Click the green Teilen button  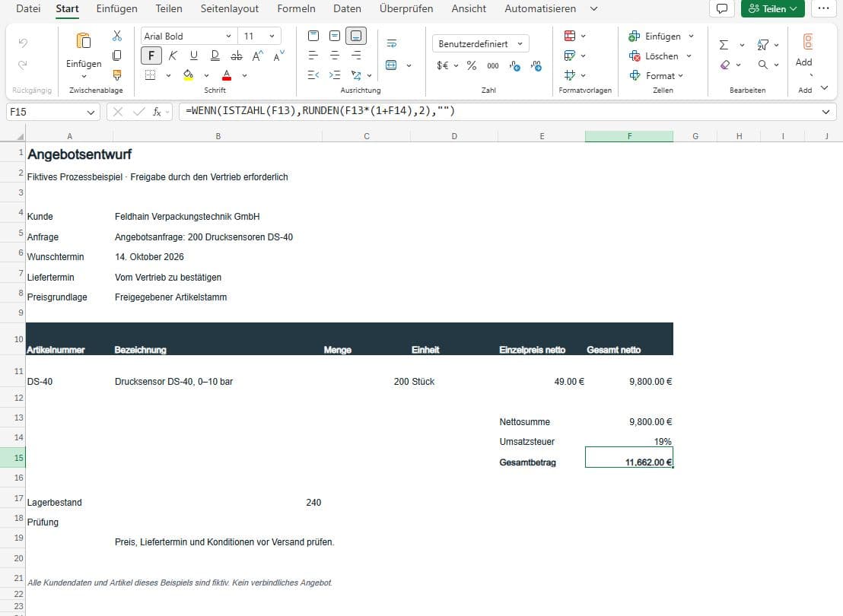[772, 8]
